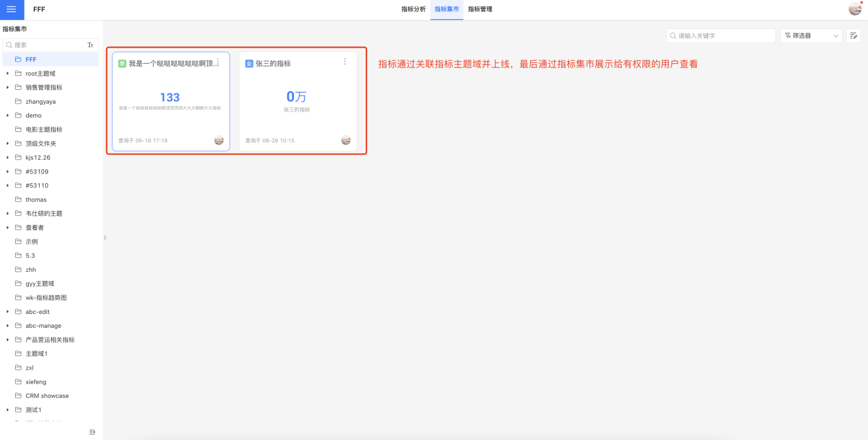The image size is (868, 440).
Task: Click the sidebar resize handle
Action: point(105,237)
